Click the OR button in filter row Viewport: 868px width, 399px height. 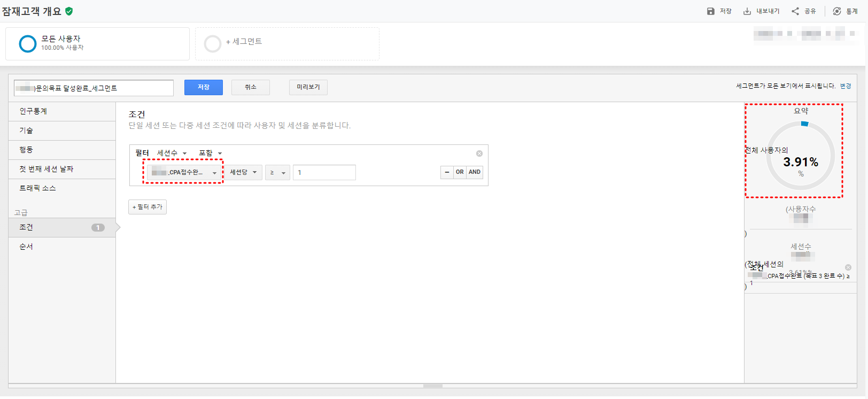point(460,172)
